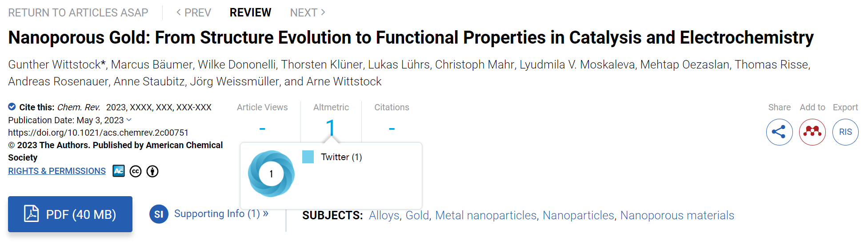Open author Gunther Wittstock's name
868x250 pixels.
coord(55,65)
